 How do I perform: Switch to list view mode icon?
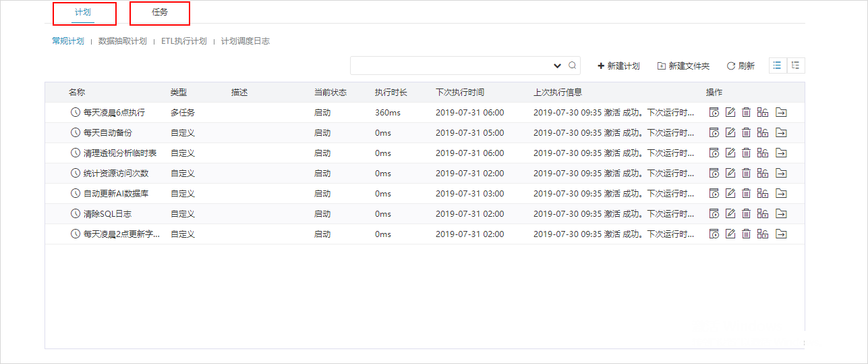778,66
